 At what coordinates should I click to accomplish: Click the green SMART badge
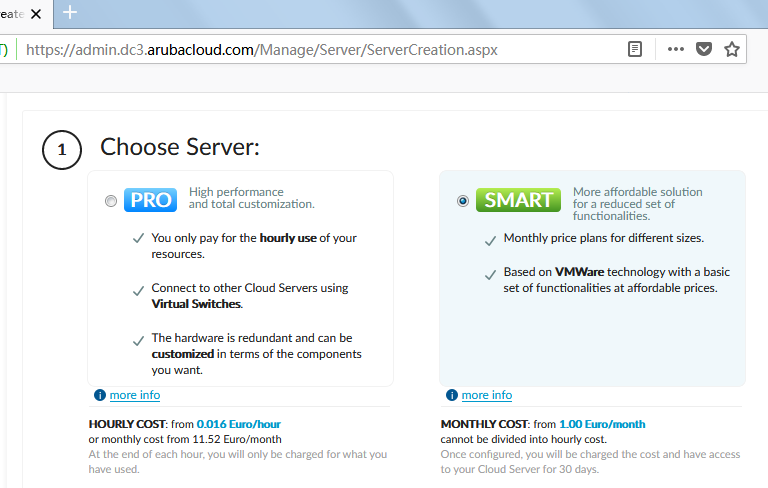tap(518, 200)
